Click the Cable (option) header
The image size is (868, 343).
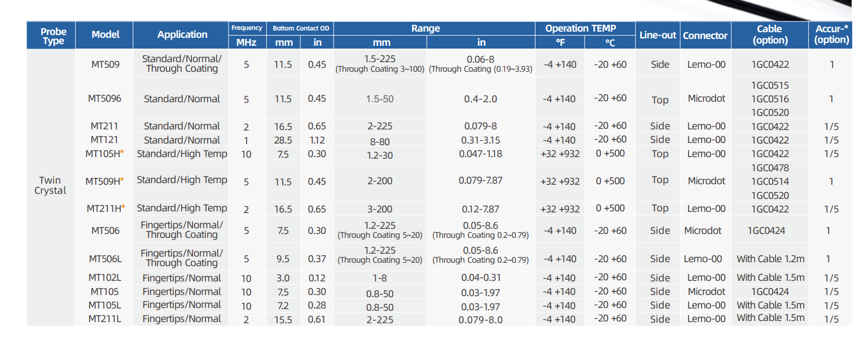point(770,34)
